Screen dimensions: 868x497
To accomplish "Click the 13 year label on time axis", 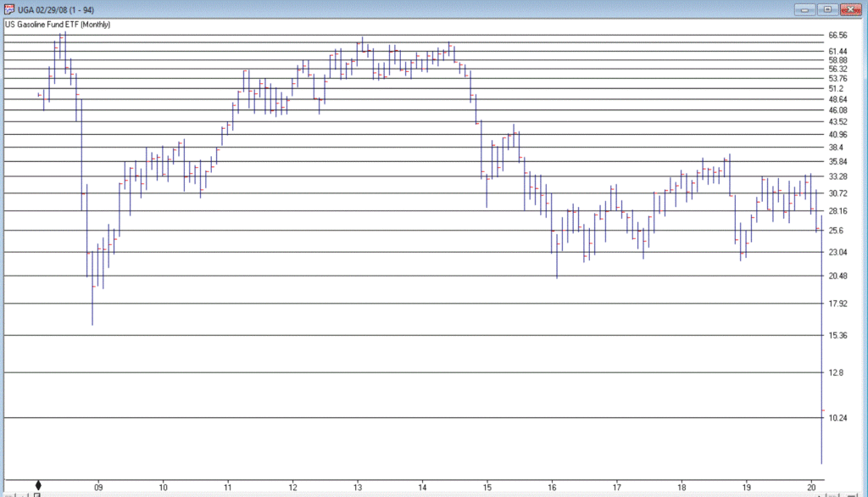I will pos(358,488).
